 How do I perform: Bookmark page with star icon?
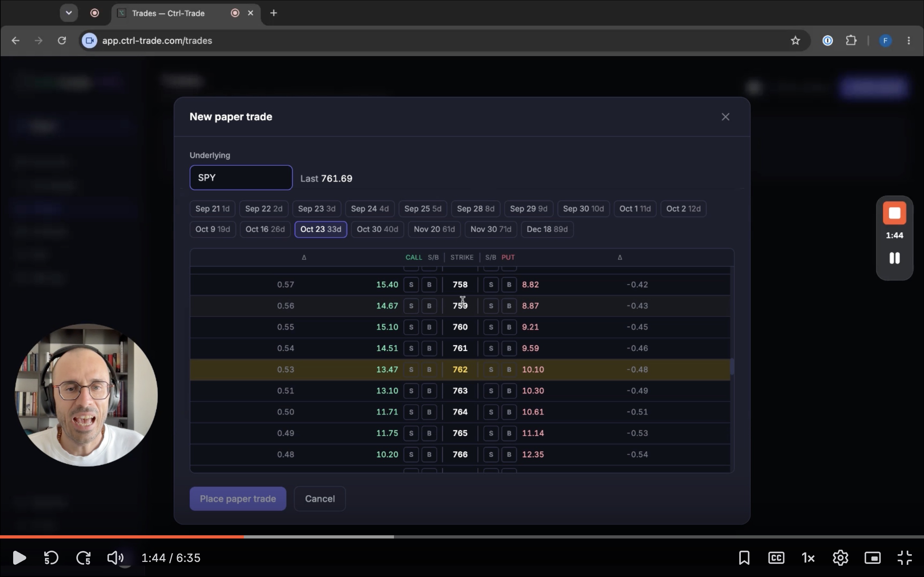tap(795, 40)
